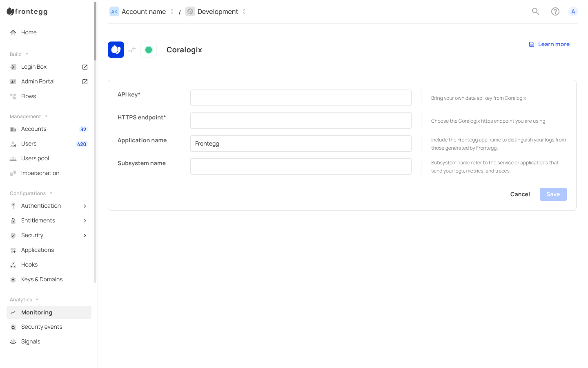Click the Cancel button
This screenshot has width=588, height=368.
coord(520,194)
